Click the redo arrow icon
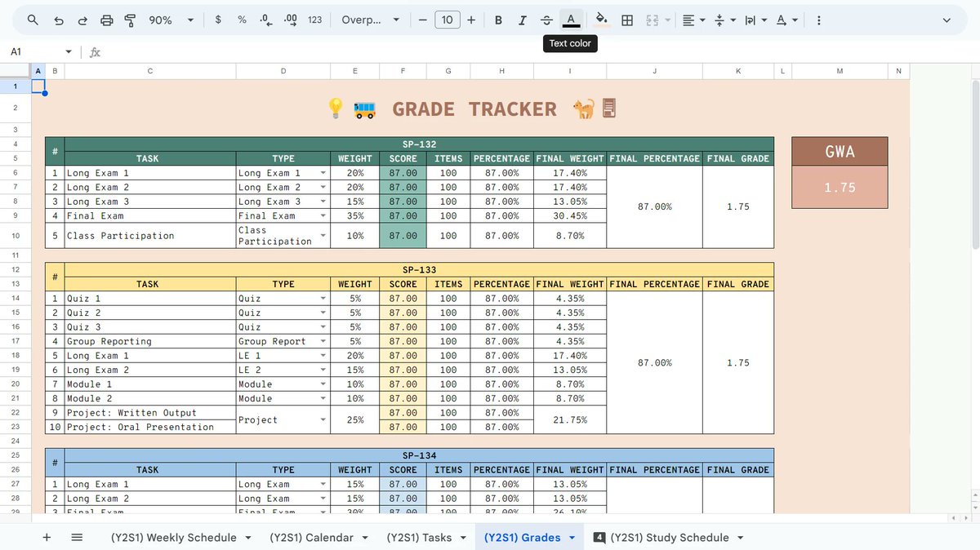 click(x=82, y=20)
